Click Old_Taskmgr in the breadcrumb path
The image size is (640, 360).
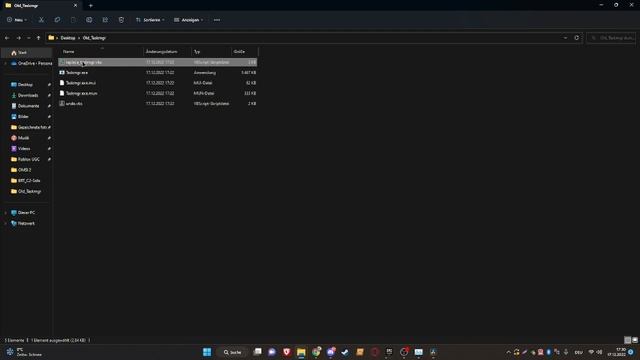point(94,38)
